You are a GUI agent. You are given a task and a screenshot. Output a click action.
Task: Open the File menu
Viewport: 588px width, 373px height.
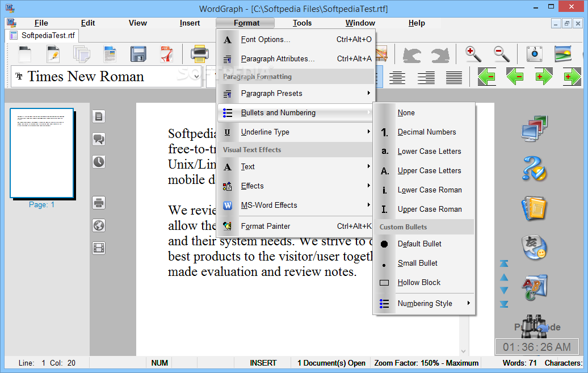click(41, 23)
